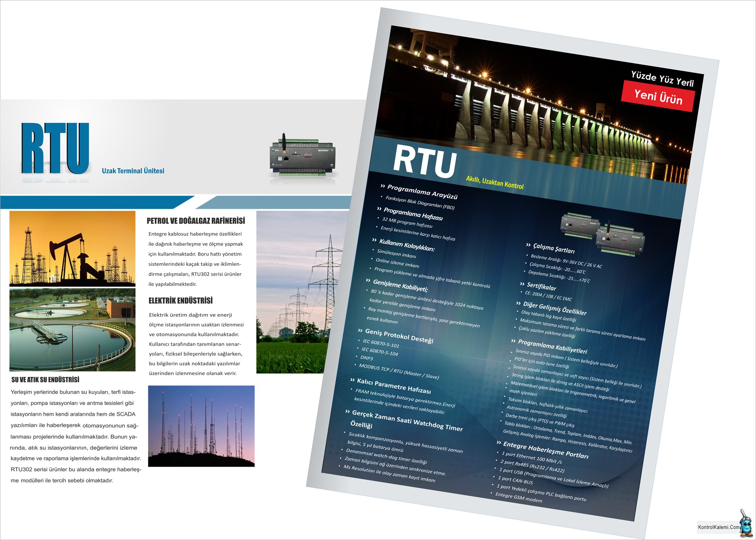Click the 'Entegre GSM modem' bullet
This screenshot has height=540, width=756.
click(x=519, y=497)
